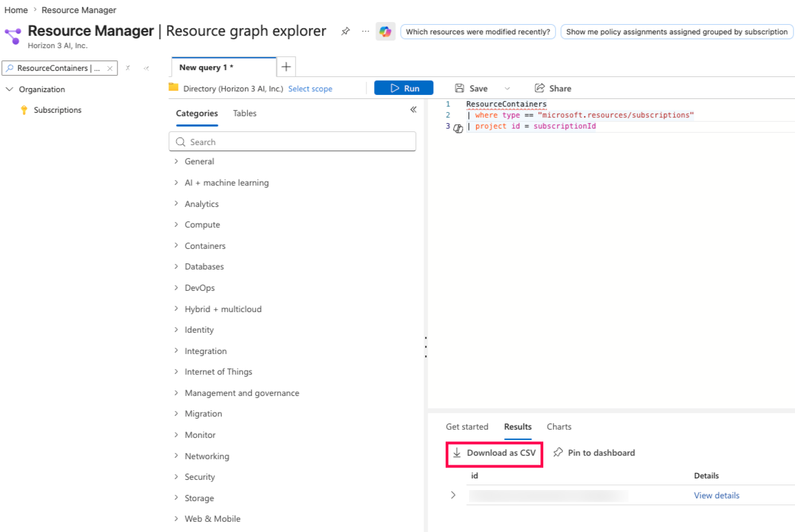The width and height of the screenshot is (795, 532).
Task: Click the Resource Manager logo icon
Action: 13,36
